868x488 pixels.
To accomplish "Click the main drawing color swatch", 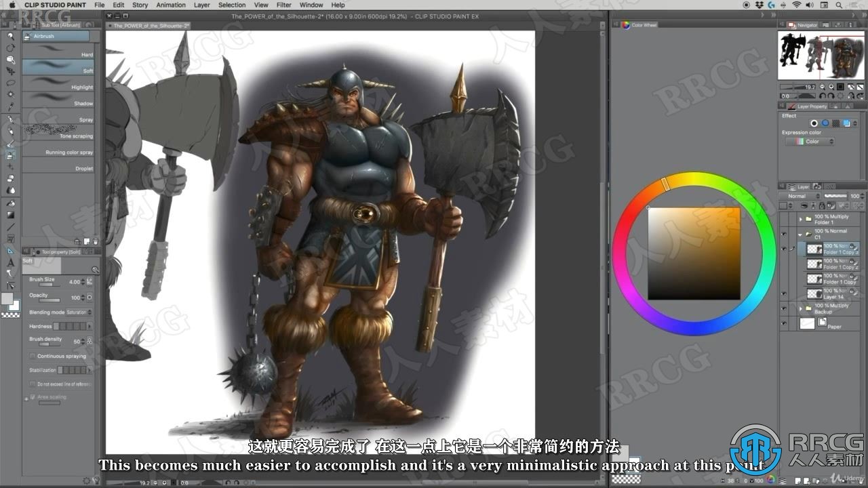I will pyautogui.click(x=7, y=299).
